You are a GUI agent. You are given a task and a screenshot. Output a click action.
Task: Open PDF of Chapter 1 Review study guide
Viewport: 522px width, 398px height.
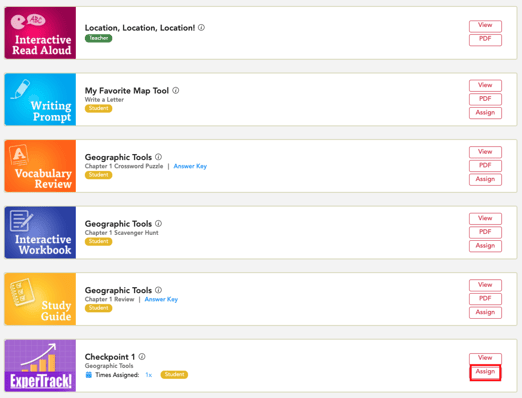485,299
